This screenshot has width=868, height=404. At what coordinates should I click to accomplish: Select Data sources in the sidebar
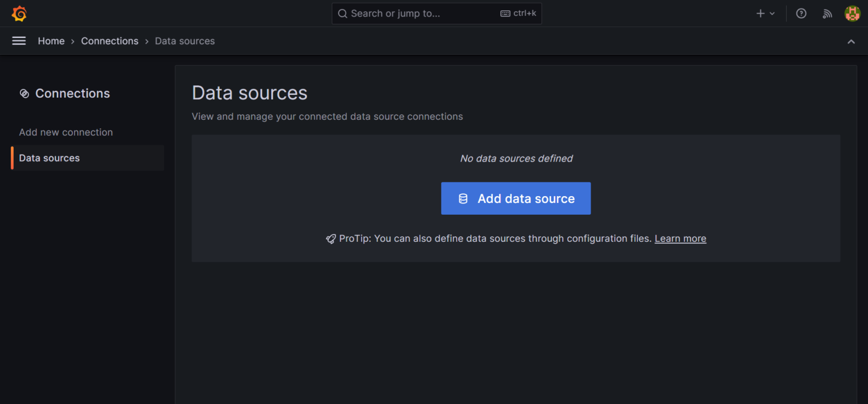click(49, 158)
